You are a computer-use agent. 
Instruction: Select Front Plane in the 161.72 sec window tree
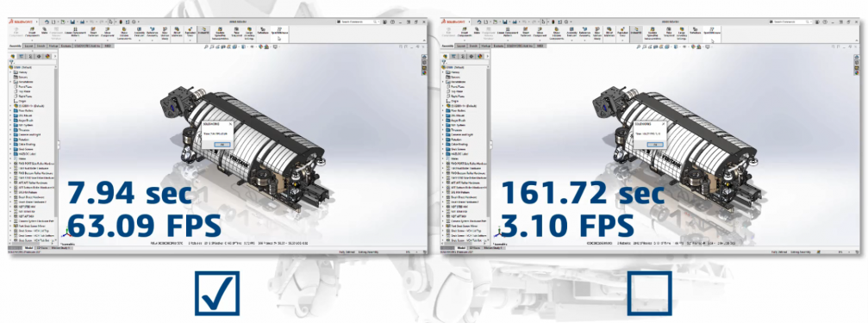(456, 86)
